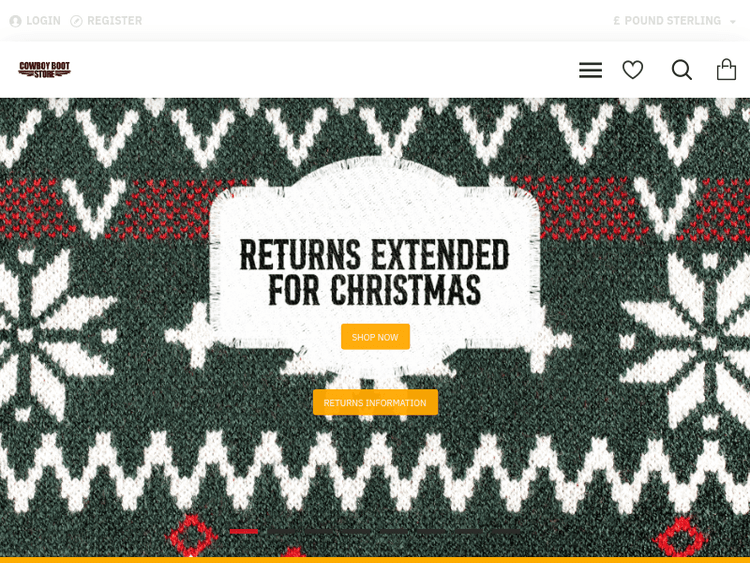Click the currency dropdown arrow
Viewport: 750px width, 563px height.
click(732, 22)
